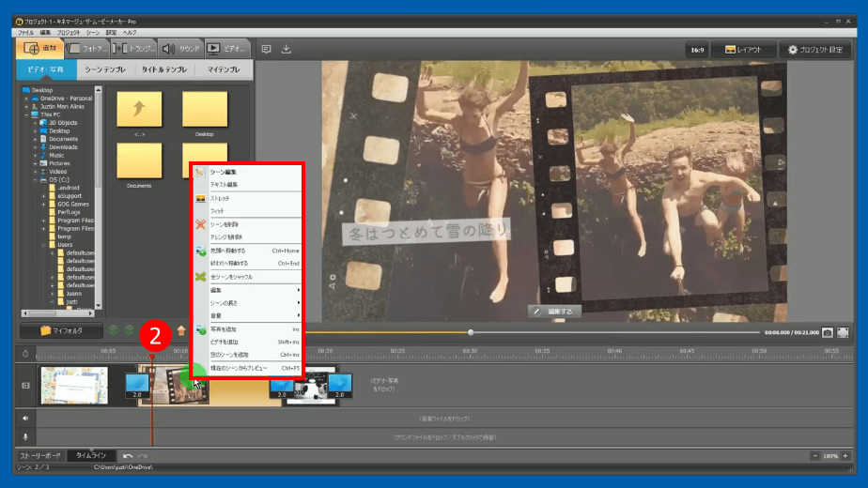The width and height of the screenshot is (868, 488).
Task: Switch to the サウンド tab
Action: point(179,48)
